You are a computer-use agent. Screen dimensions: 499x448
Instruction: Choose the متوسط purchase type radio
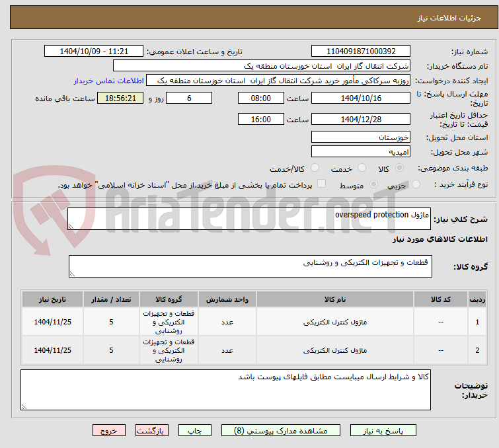[373, 184]
